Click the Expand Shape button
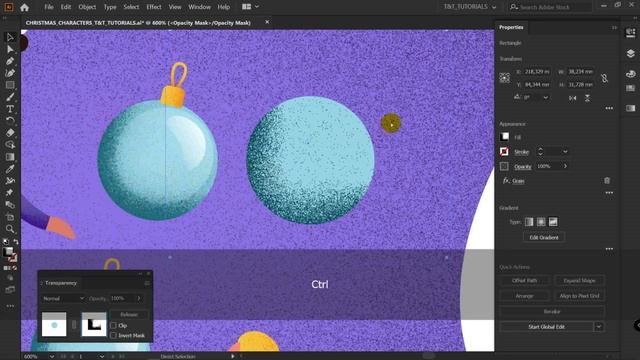The height and width of the screenshot is (360, 640). 579,280
